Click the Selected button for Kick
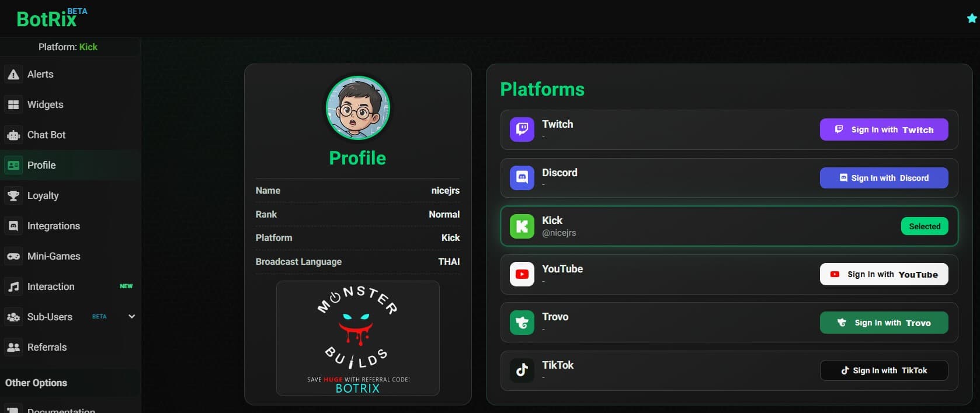Screen dimensions: 980x413 tap(925, 226)
